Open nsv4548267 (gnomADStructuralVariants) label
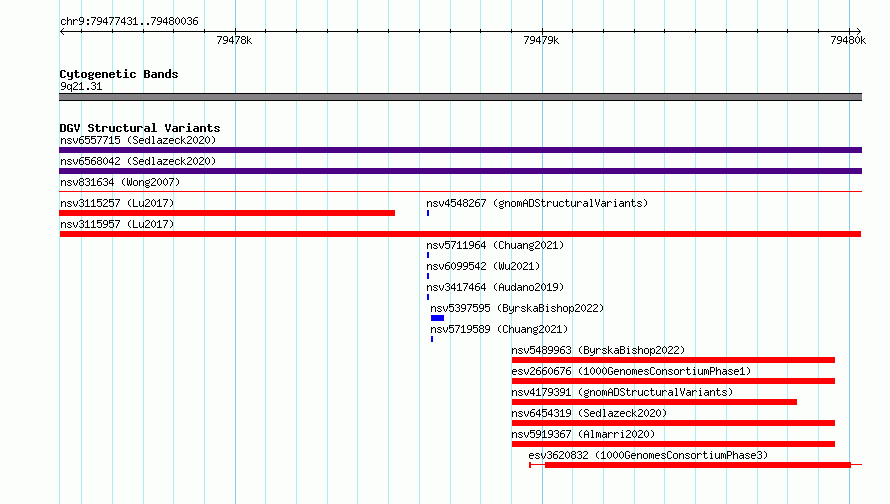This screenshot has height=504, width=890. tap(537, 203)
